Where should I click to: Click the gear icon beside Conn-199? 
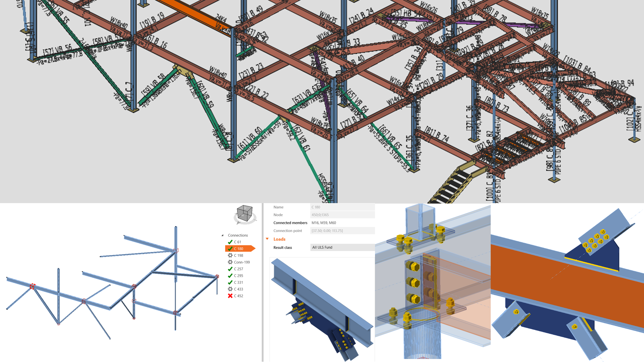point(230,262)
